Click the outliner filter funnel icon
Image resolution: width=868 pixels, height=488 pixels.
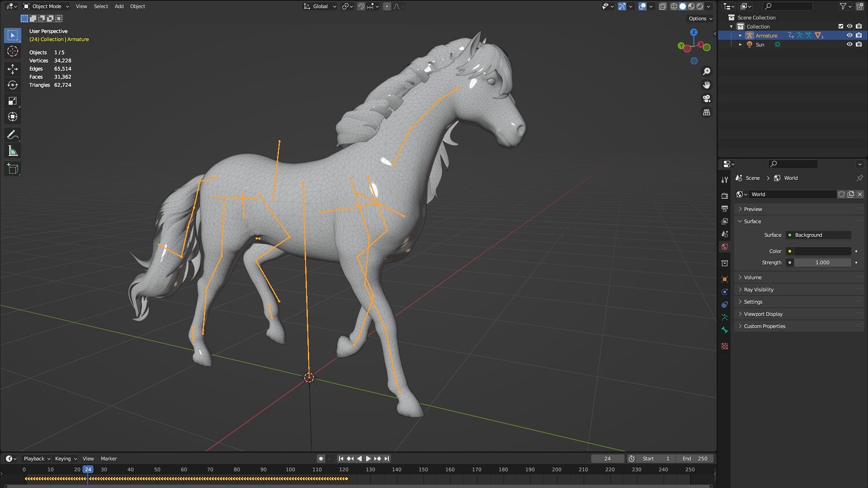[843, 6]
